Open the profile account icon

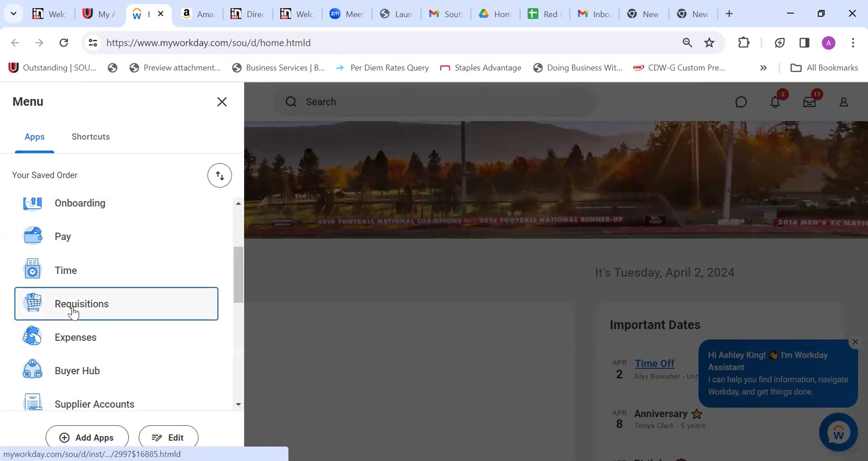[x=843, y=102]
